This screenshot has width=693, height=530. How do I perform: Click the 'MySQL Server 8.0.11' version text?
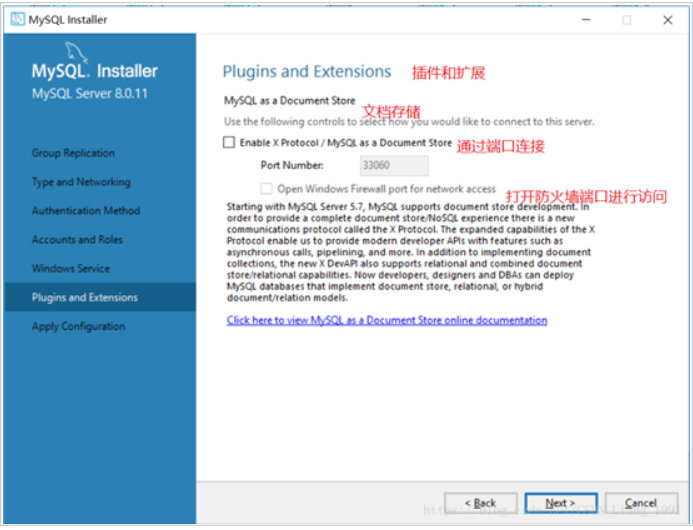click(x=90, y=94)
